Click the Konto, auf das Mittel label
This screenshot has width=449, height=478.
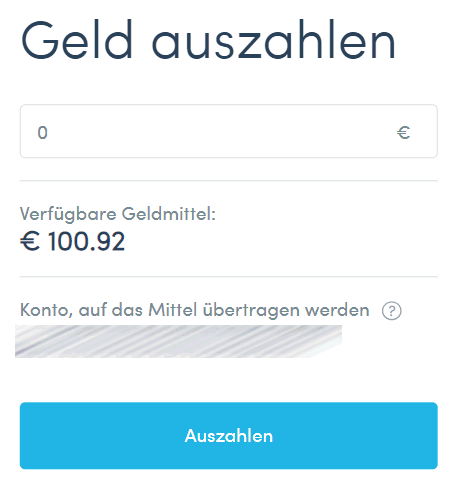point(195,310)
